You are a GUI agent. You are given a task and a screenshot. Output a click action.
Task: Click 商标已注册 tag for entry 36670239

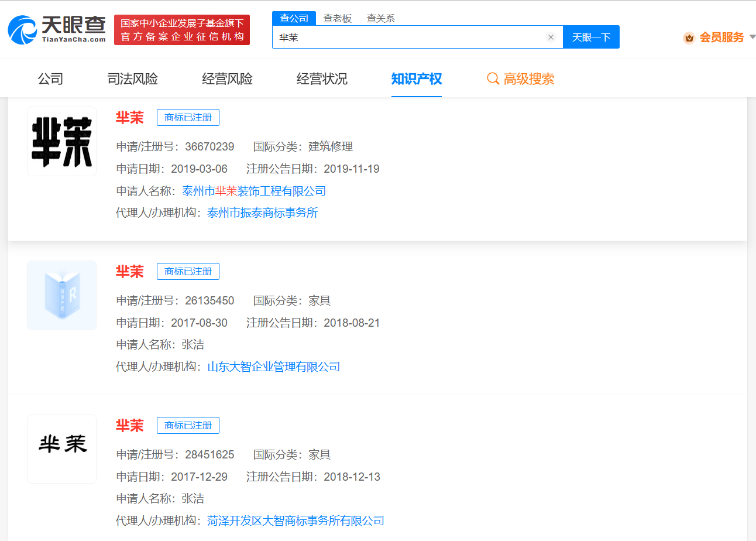(x=188, y=118)
